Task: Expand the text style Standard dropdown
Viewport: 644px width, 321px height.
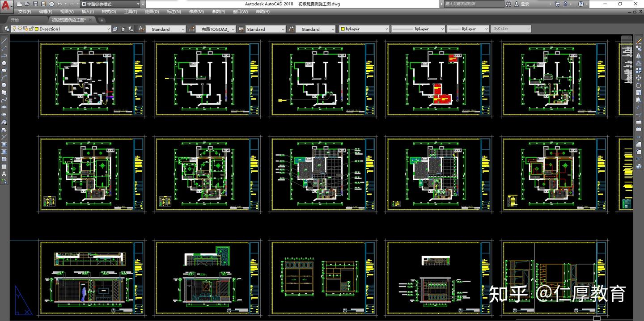Action: [x=183, y=29]
